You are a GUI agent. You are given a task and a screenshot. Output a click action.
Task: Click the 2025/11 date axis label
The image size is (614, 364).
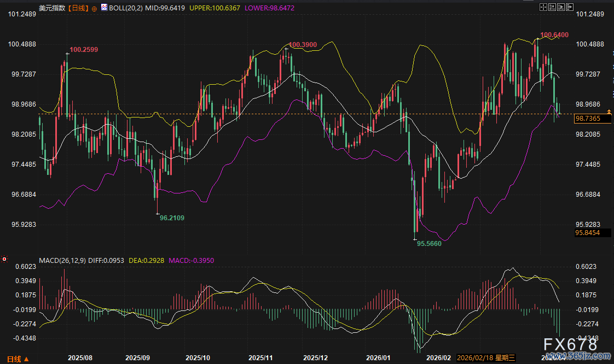pyautogui.click(x=261, y=358)
